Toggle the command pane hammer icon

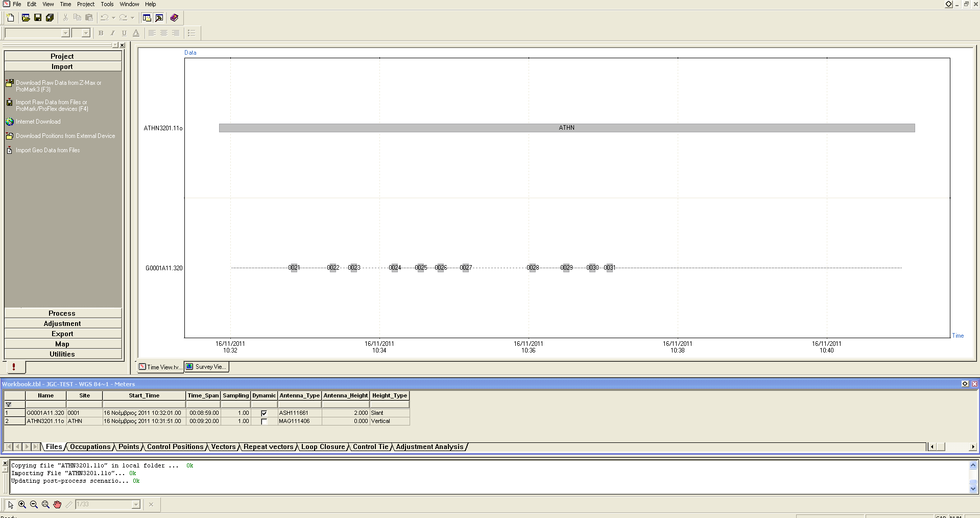tap(159, 18)
